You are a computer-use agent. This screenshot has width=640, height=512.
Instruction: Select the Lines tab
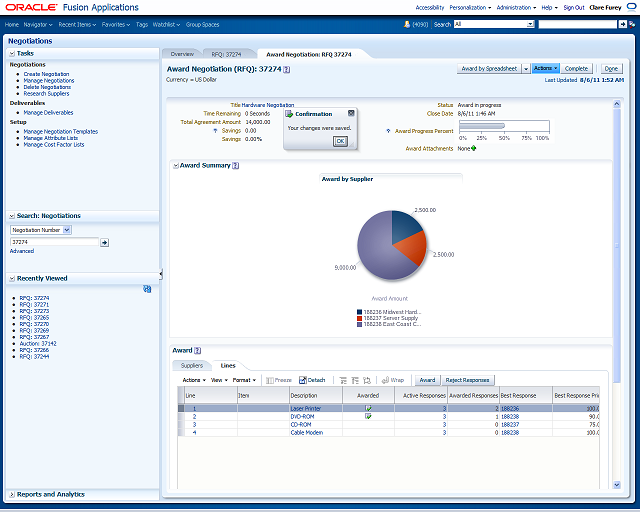point(228,365)
